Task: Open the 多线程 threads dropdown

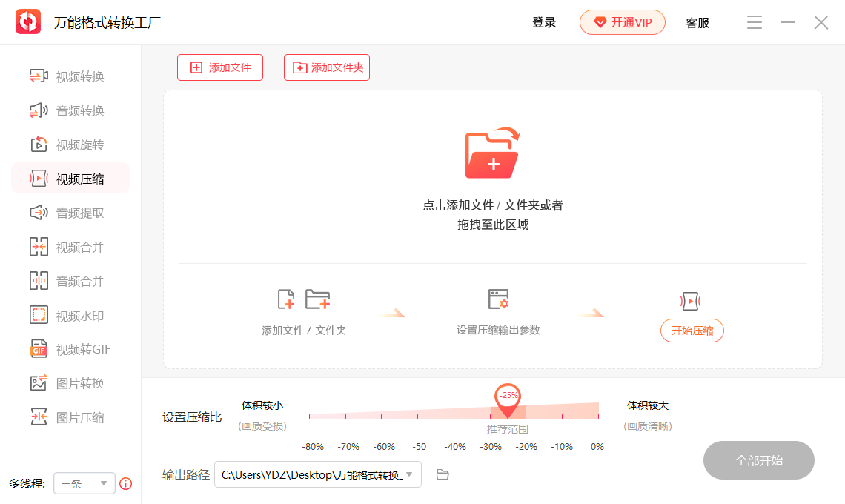Action: [84, 483]
